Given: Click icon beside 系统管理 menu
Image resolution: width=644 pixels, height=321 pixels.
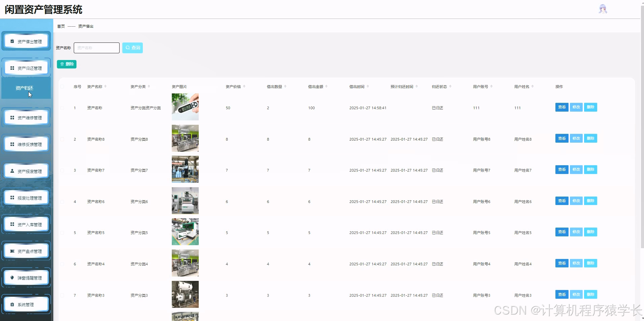Looking at the screenshot, I should click(x=12, y=304).
